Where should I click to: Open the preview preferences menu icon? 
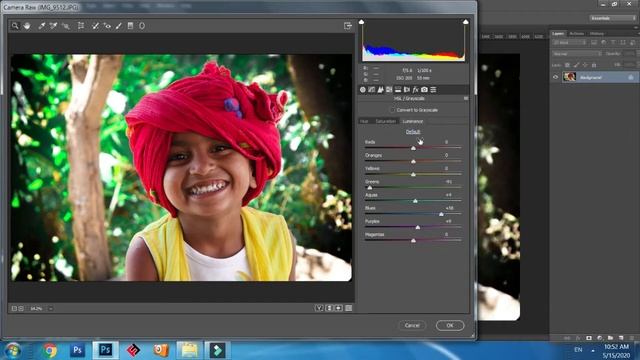[x=349, y=308]
